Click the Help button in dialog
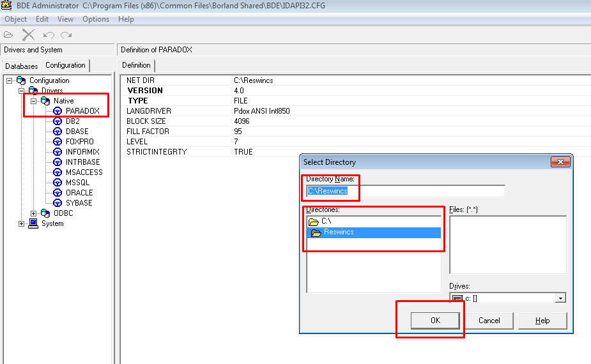Screen dimensions: 591x364 coord(542,321)
